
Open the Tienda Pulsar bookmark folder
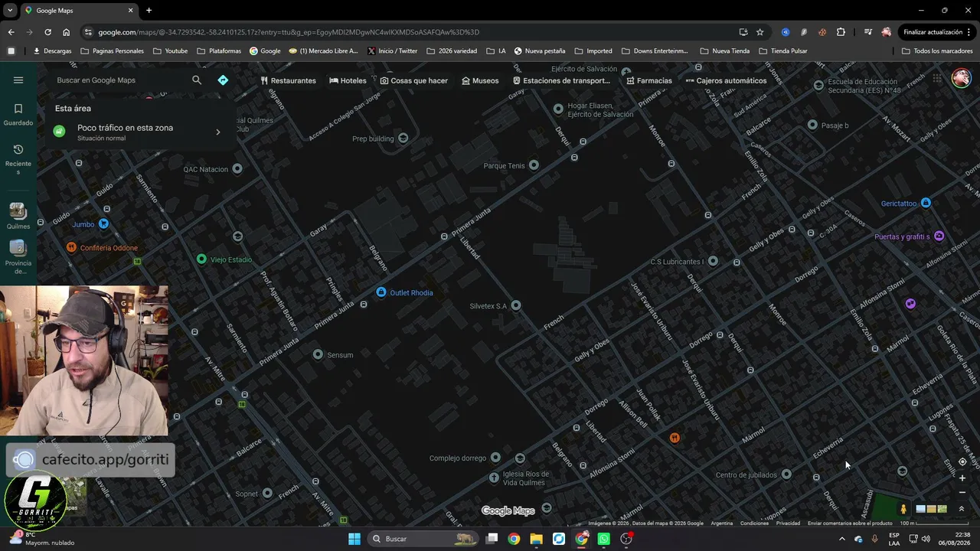[x=783, y=51]
